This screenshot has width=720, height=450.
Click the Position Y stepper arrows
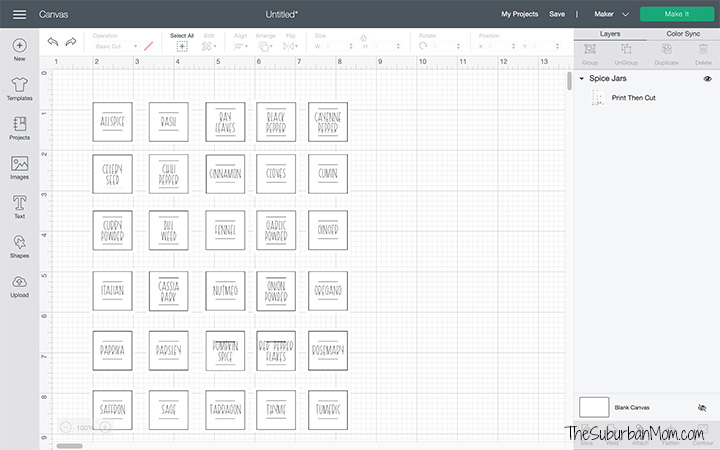(557, 46)
